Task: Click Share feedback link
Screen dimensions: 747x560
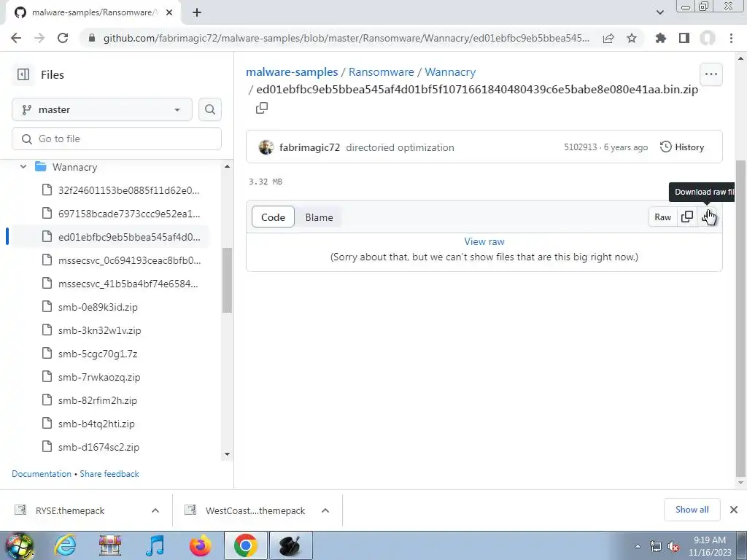Action: (109, 474)
